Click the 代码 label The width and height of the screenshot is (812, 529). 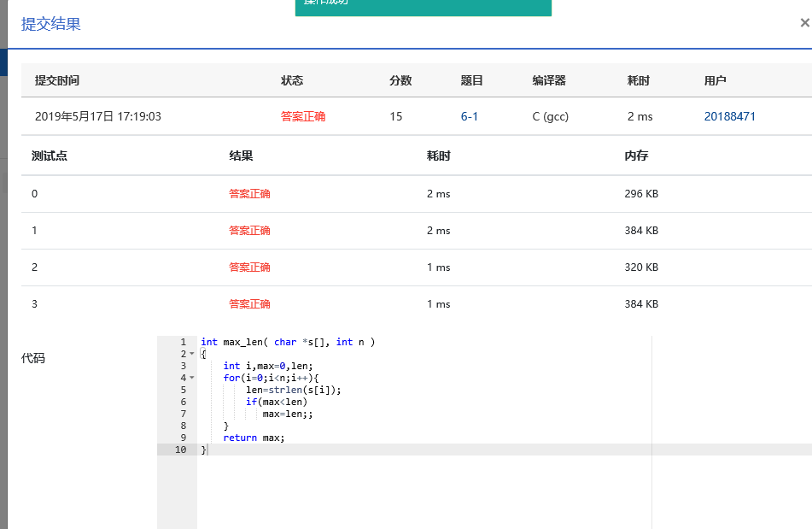click(33, 358)
